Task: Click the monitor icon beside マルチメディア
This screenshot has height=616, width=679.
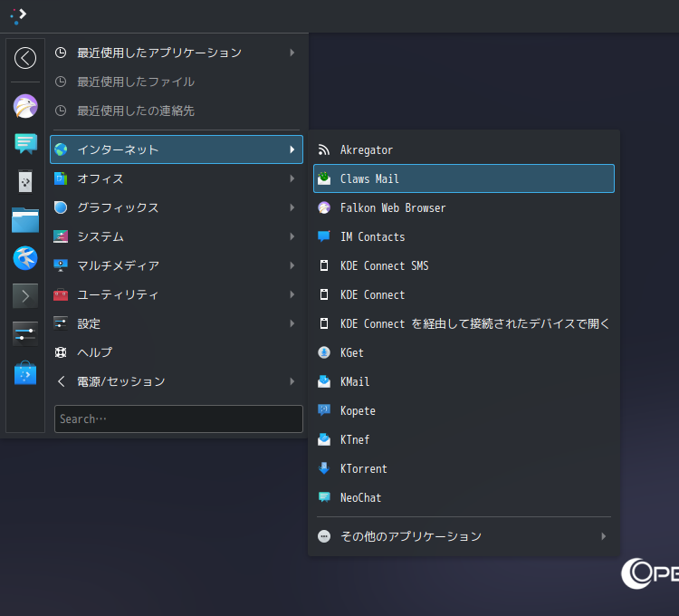Action: click(x=61, y=265)
